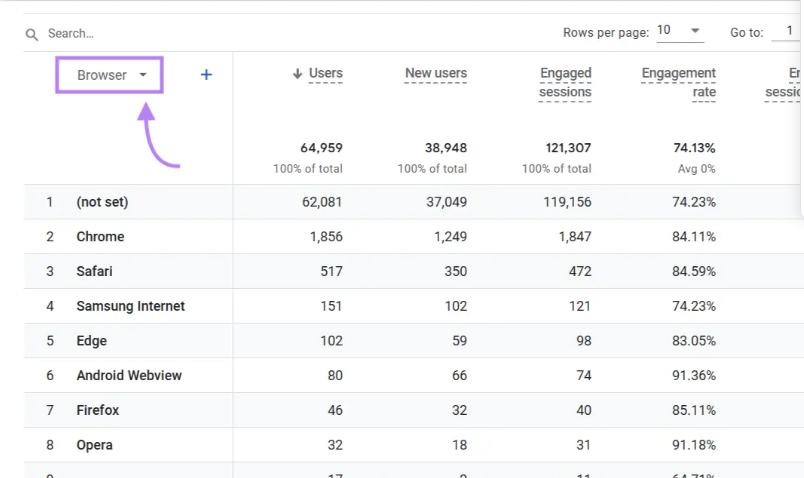Open the Rows per page dropdown

680,31
